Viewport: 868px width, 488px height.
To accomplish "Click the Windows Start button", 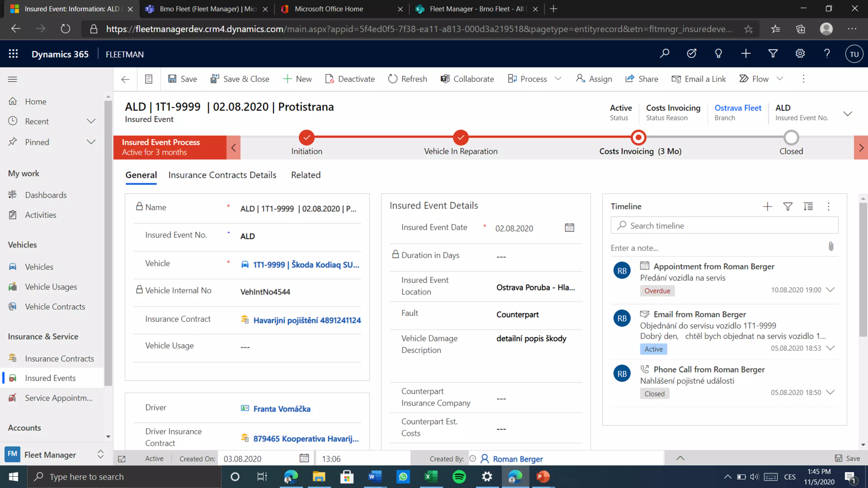I will click(x=14, y=476).
